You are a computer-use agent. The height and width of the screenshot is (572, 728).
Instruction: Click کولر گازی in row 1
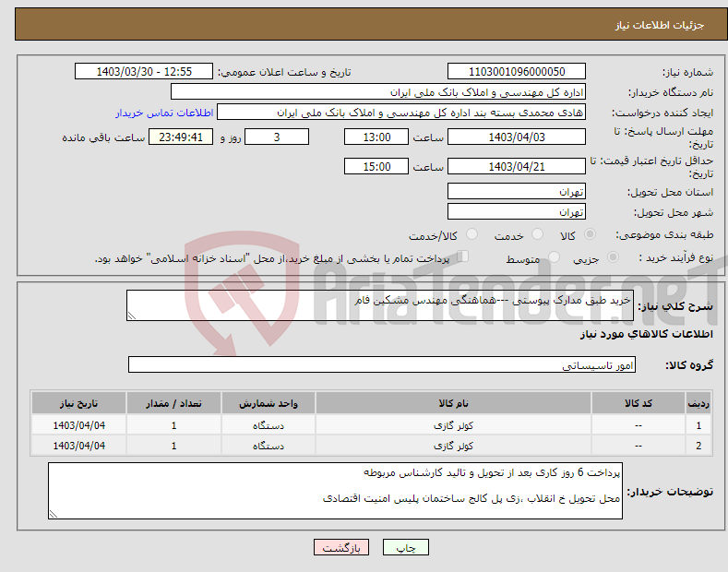(x=453, y=425)
